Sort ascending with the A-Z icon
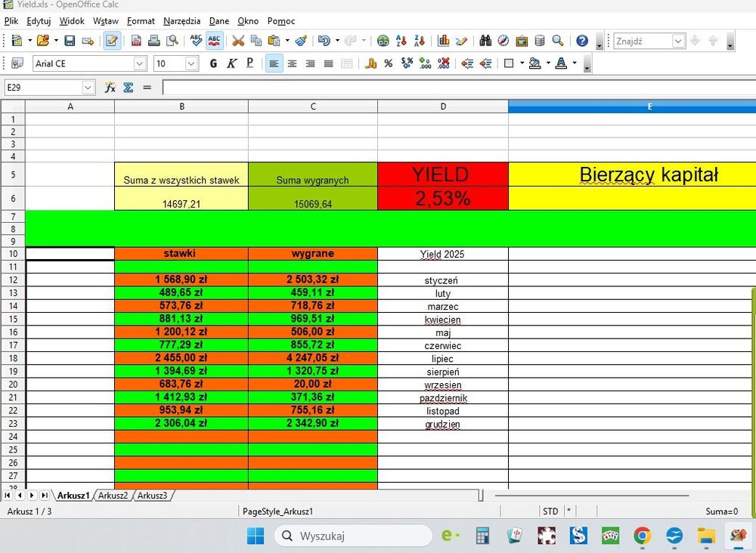This screenshot has height=553, width=756. (x=401, y=41)
